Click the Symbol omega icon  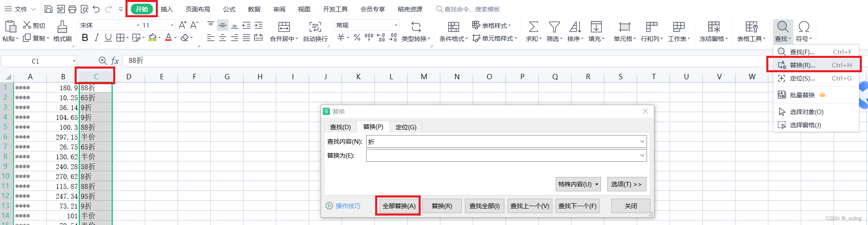pyautogui.click(x=804, y=27)
